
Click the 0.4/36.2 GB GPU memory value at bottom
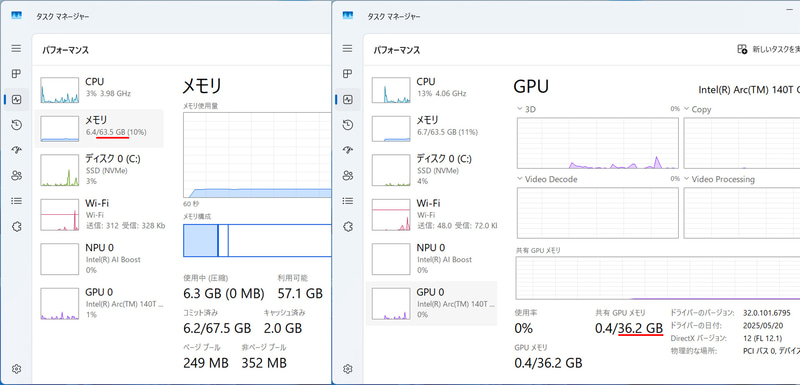point(548,363)
